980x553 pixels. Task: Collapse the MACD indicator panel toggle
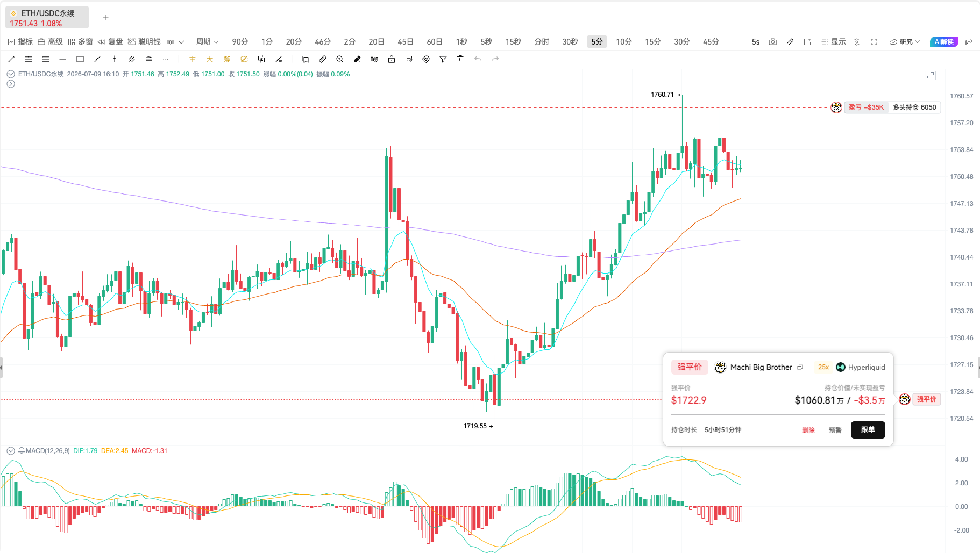11,451
